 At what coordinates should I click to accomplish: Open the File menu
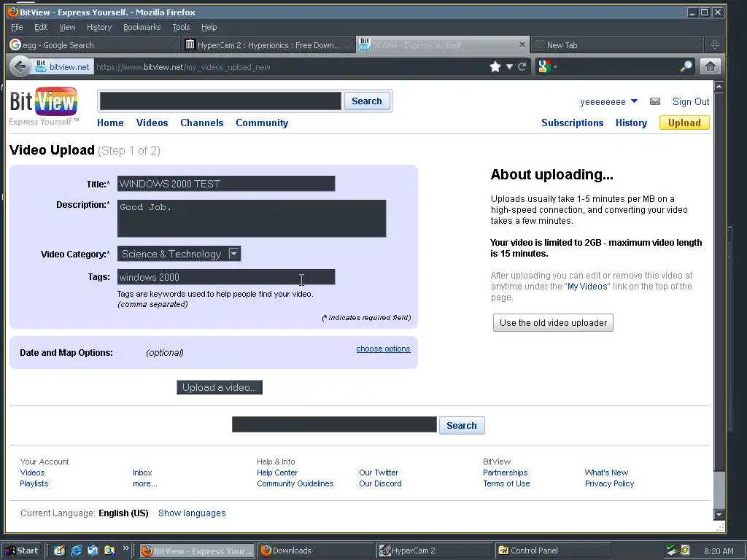17,27
